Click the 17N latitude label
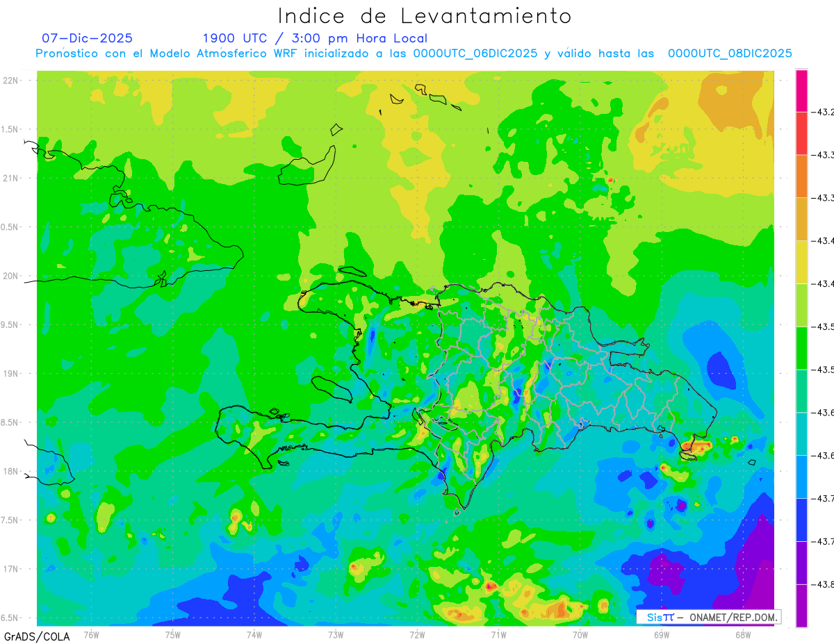This screenshot has width=834, height=644. (12, 569)
